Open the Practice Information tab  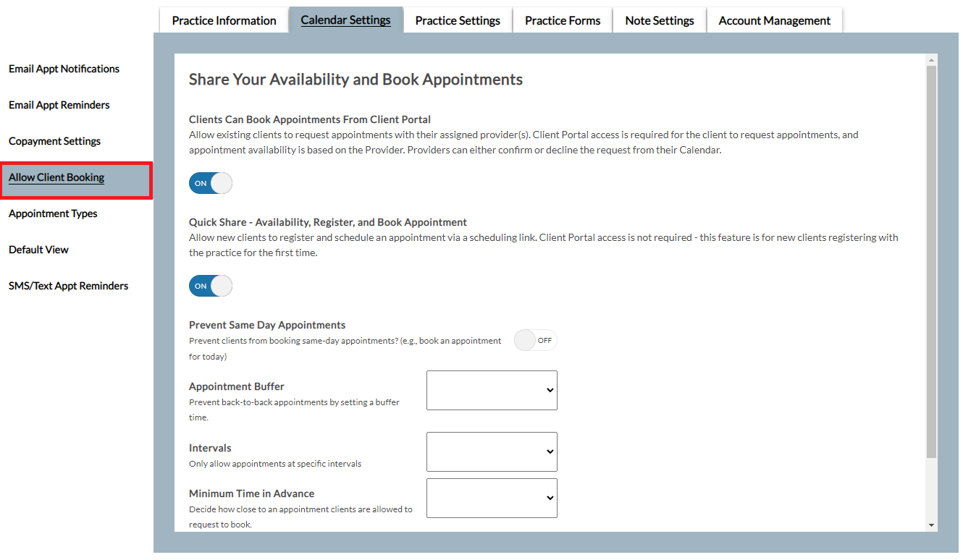point(224,20)
